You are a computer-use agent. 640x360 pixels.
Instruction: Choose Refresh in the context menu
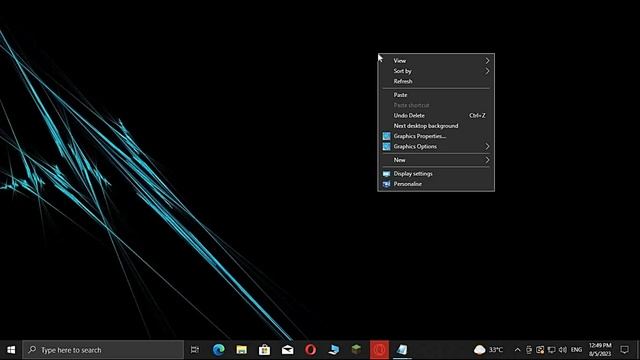(436, 81)
